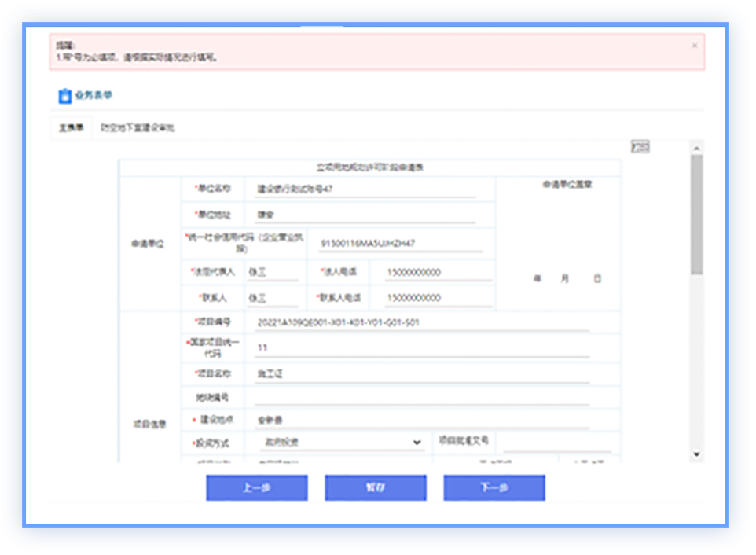Click the 项目编号 input field

[x=421, y=322]
